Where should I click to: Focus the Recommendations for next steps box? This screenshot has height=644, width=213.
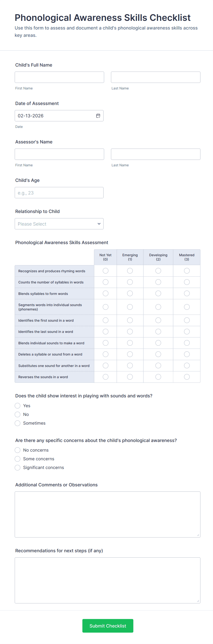click(x=107, y=580)
